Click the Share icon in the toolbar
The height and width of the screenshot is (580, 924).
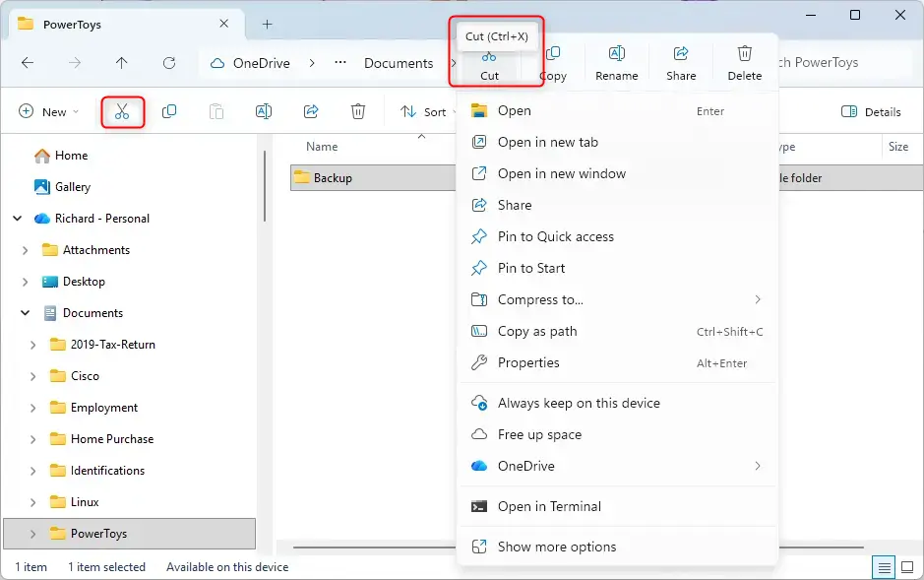tap(311, 111)
